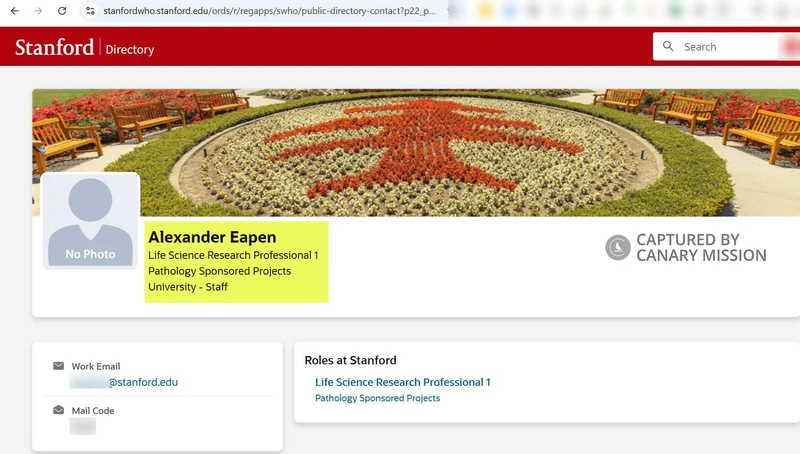Viewport: 800px width, 454px height.
Task: Select the 'University - Staff' text
Action: point(188,287)
